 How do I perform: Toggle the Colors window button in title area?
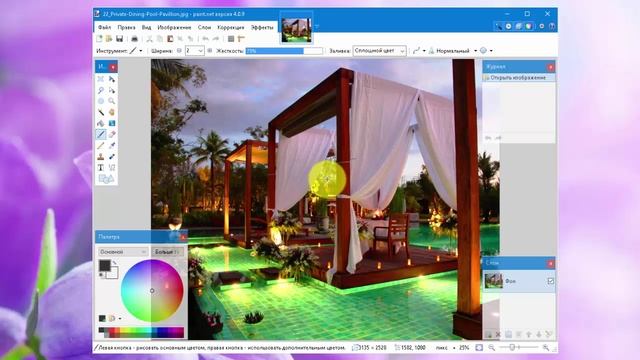(x=529, y=26)
